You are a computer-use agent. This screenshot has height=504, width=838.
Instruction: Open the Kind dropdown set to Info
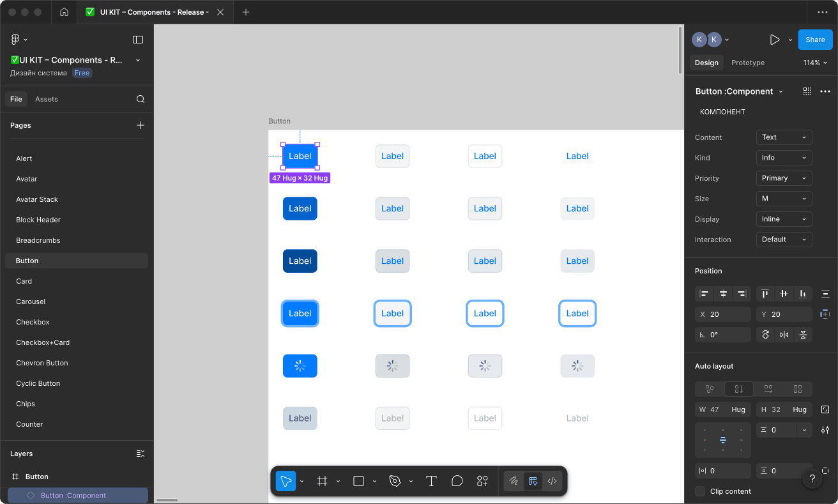[x=784, y=158]
